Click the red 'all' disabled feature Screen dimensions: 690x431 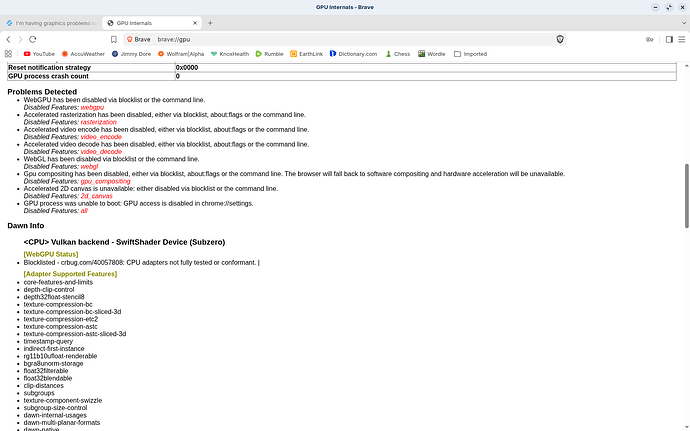[x=84, y=211]
